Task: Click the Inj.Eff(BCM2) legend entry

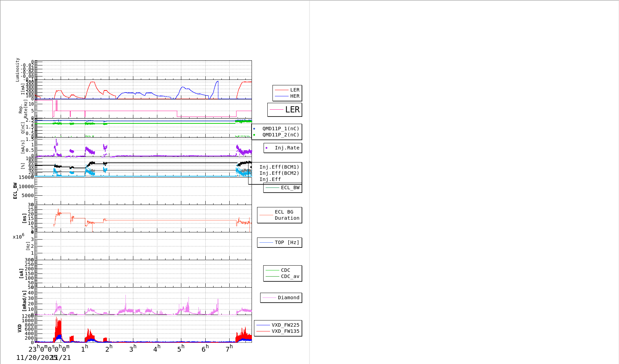Action: pos(279,173)
